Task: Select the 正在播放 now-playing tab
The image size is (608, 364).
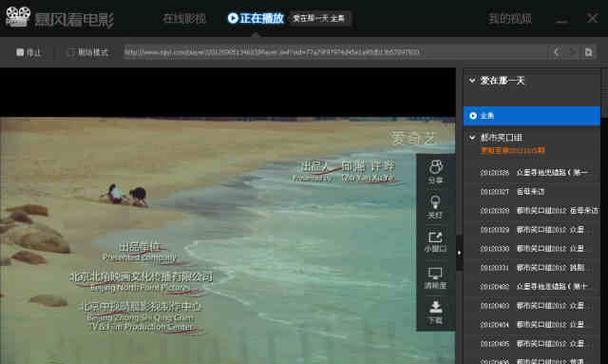Action: click(x=256, y=18)
